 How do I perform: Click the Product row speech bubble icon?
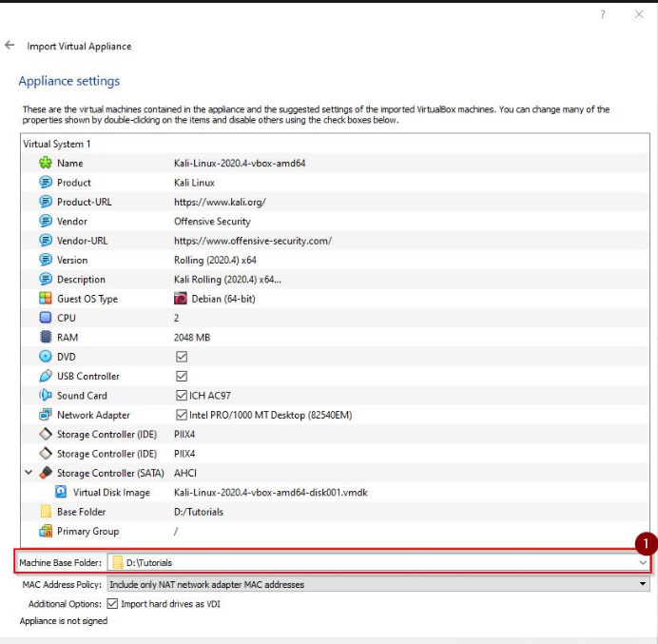click(46, 183)
